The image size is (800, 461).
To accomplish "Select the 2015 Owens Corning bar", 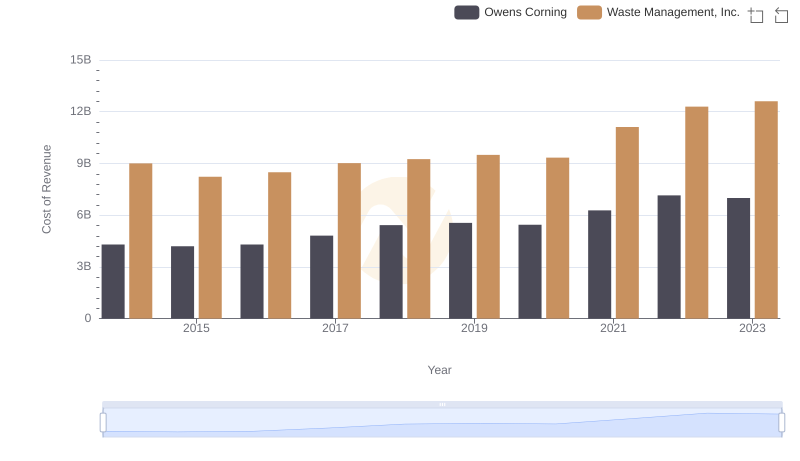I will (x=182, y=282).
